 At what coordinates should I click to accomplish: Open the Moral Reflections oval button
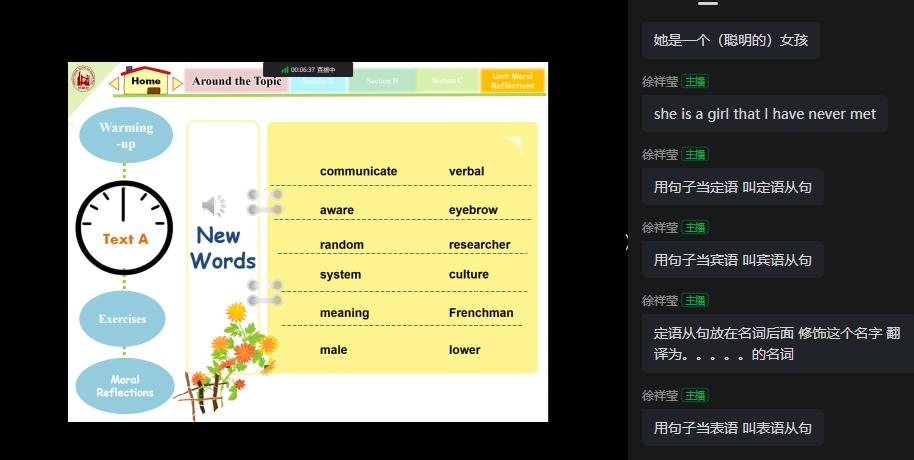coord(125,386)
